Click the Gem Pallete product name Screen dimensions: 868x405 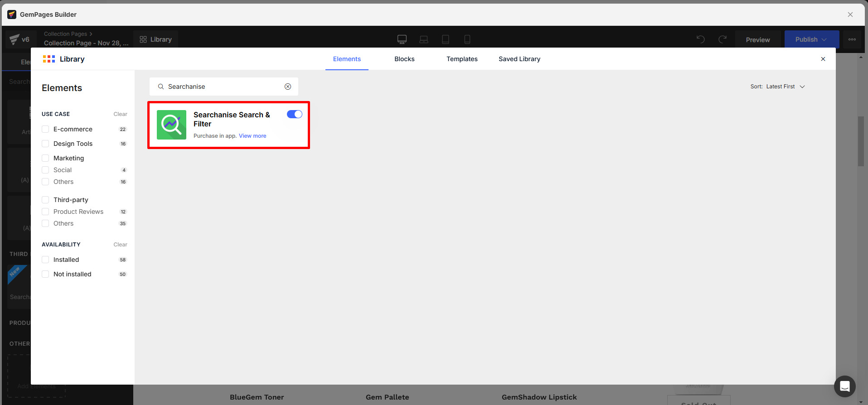point(388,397)
